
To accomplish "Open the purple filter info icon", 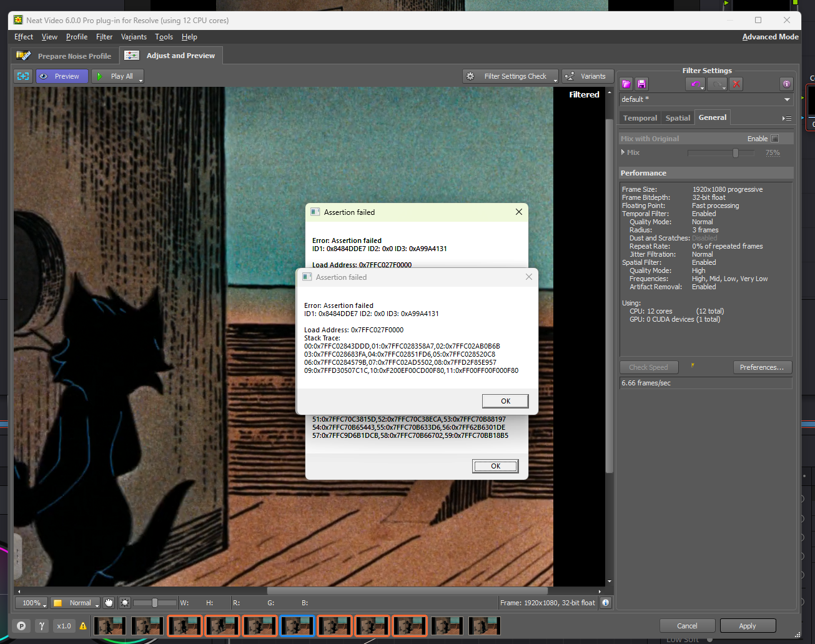I will coord(787,84).
